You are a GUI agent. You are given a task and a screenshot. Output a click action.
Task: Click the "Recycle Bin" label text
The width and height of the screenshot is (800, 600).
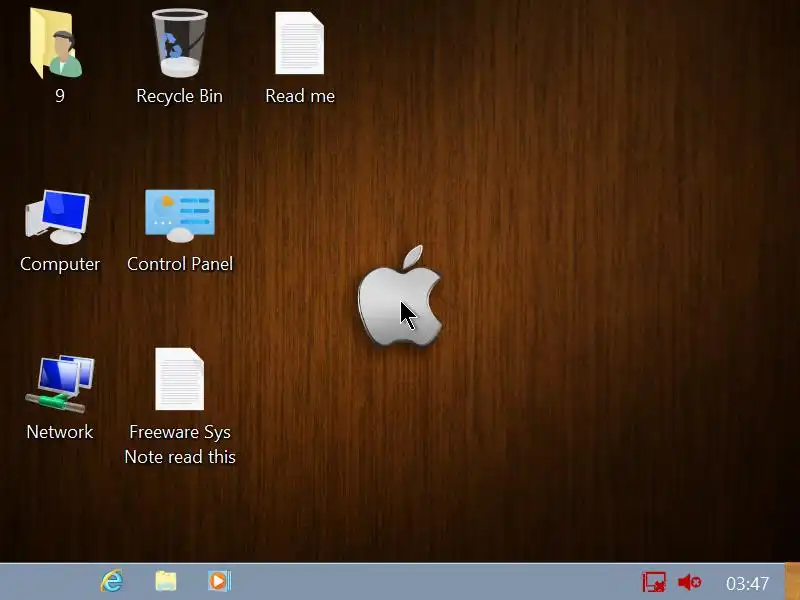pos(180,96)
